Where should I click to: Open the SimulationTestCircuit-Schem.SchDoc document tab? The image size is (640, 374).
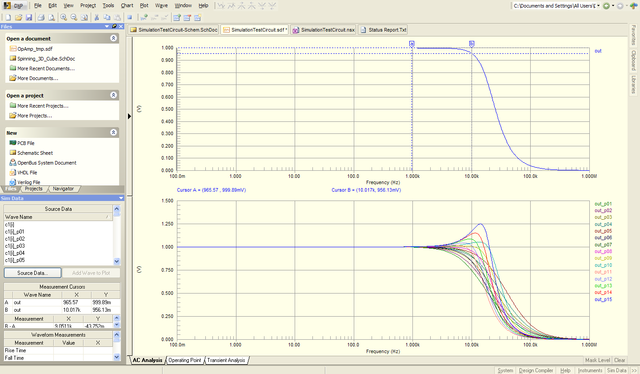click(x=174, y=30)
